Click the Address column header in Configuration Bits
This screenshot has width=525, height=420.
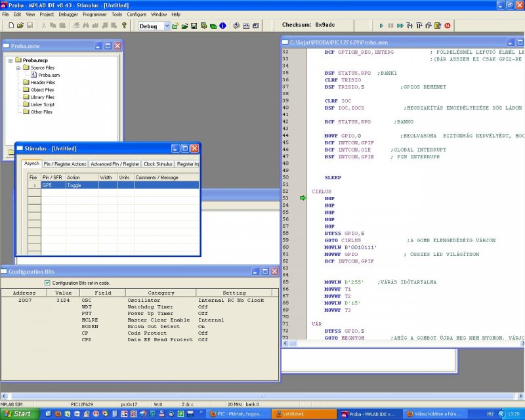(x=24, y=293)
